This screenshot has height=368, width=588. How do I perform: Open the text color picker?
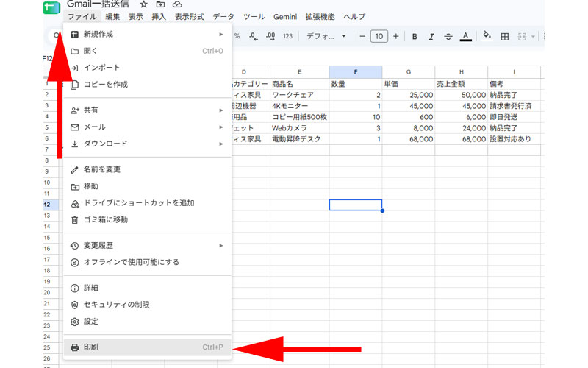(465, 36)
